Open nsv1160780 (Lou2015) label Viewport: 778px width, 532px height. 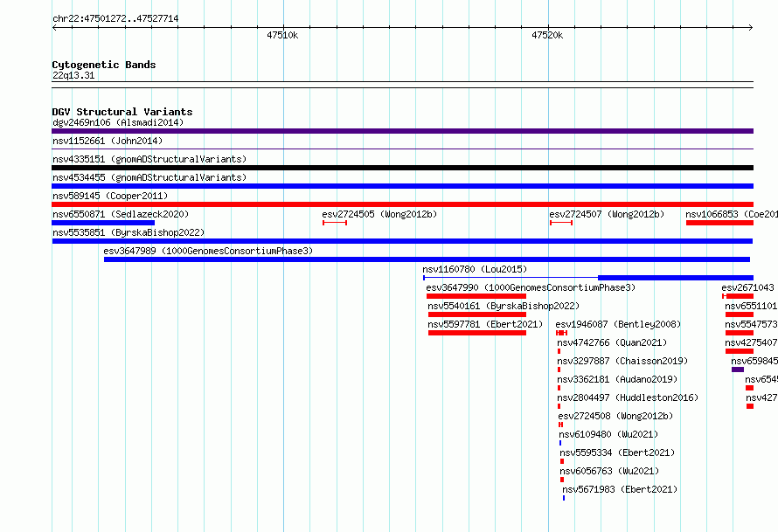click(x=475, y=269)
